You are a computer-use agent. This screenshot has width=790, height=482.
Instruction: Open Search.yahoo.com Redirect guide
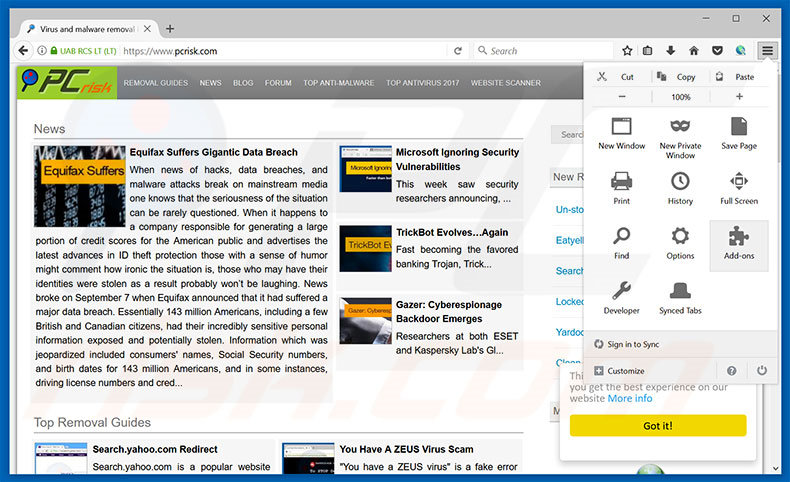click(x=155, y=449)
